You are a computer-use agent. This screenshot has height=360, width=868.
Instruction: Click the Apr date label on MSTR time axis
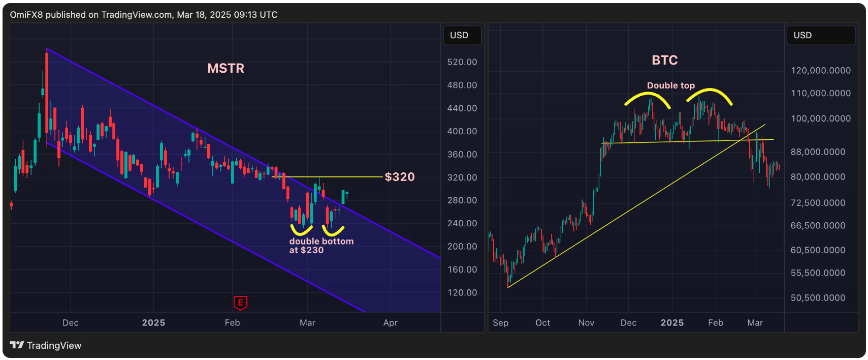point(391,323)
